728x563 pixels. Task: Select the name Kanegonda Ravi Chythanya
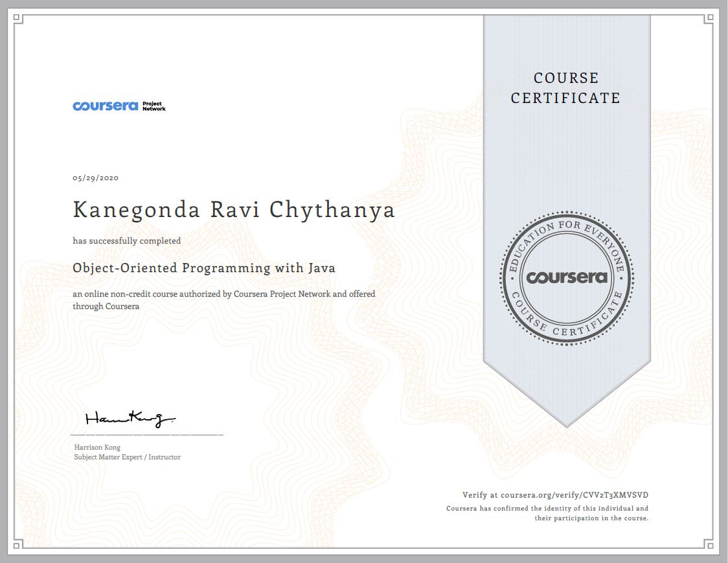point(234,210)
